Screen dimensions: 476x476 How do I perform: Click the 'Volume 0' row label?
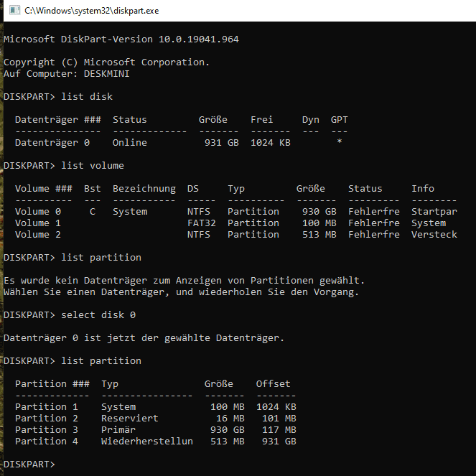click(38, 212)
